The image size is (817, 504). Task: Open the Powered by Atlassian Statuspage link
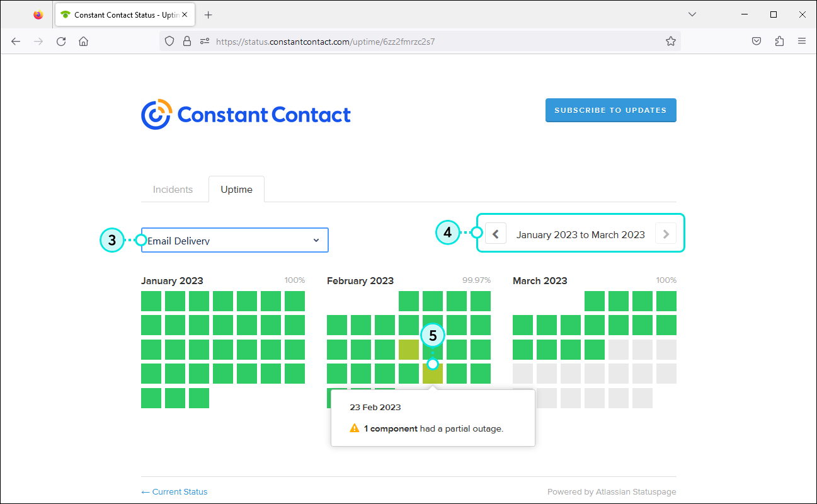(612, 491)
